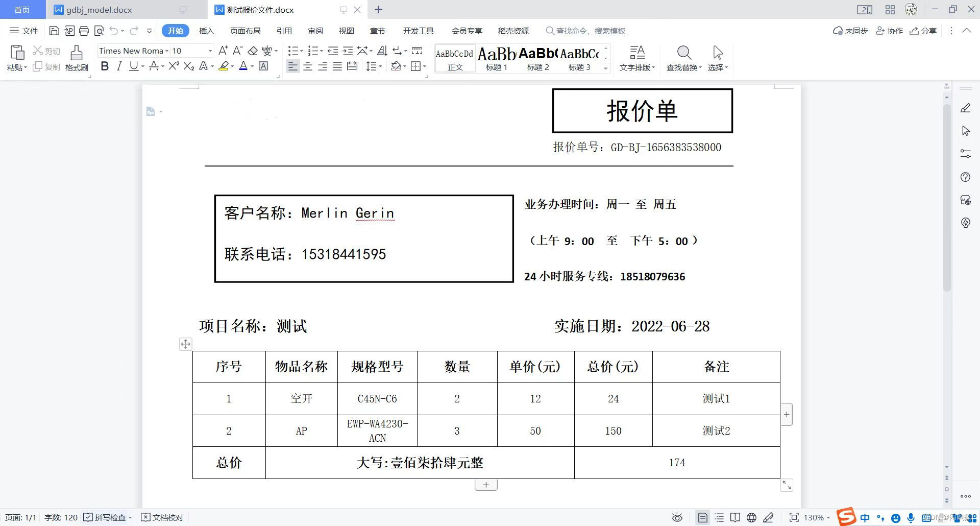The width and height of the screenshot is (980, 526).
Task: Click the Format Painter (格式刷) brush icon
Action: (77, 53)
